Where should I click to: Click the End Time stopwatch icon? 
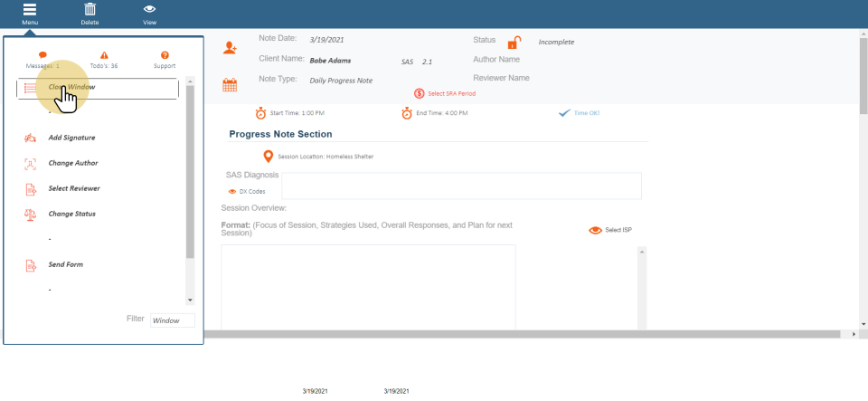click(x=407, y=113)
